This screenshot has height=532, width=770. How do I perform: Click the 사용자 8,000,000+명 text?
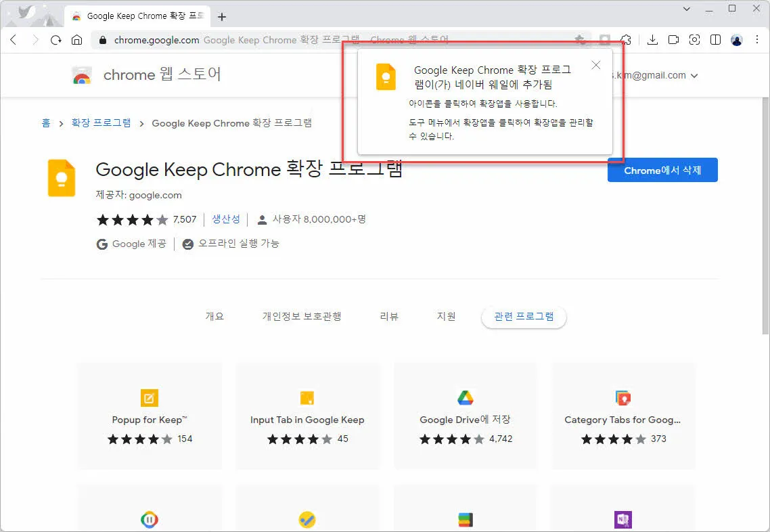tap(319, 219)
